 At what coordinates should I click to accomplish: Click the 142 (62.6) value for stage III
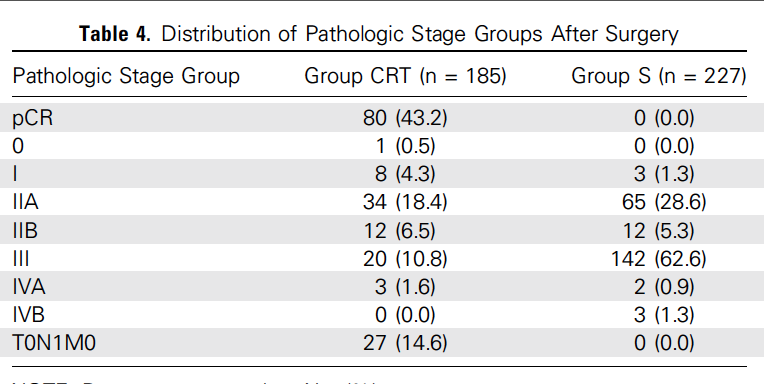coord(658,259)
